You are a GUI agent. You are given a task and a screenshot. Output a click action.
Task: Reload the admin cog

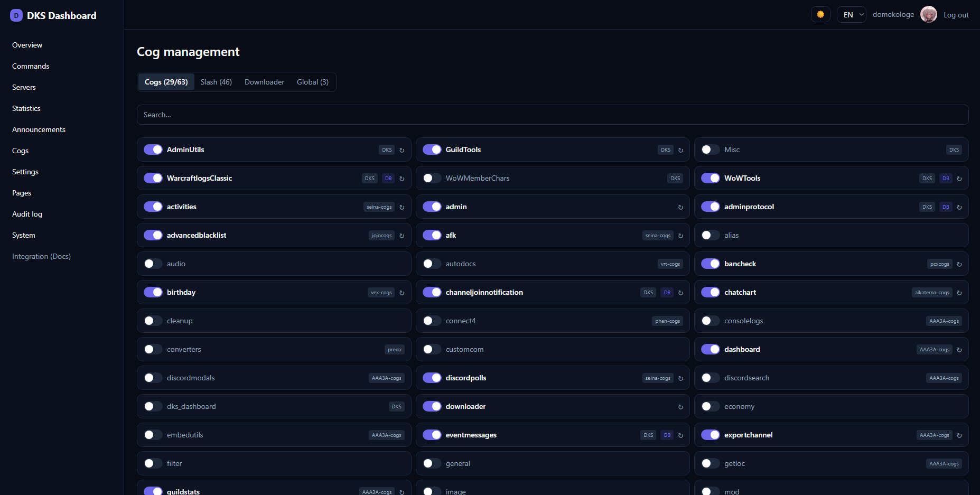pos(680,207)
